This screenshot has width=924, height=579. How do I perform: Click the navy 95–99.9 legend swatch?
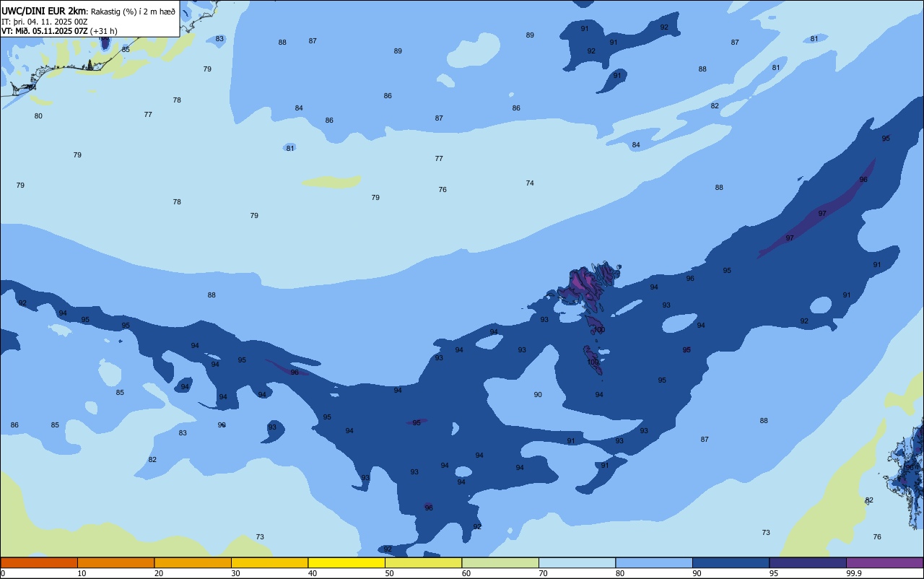point(808,562)
